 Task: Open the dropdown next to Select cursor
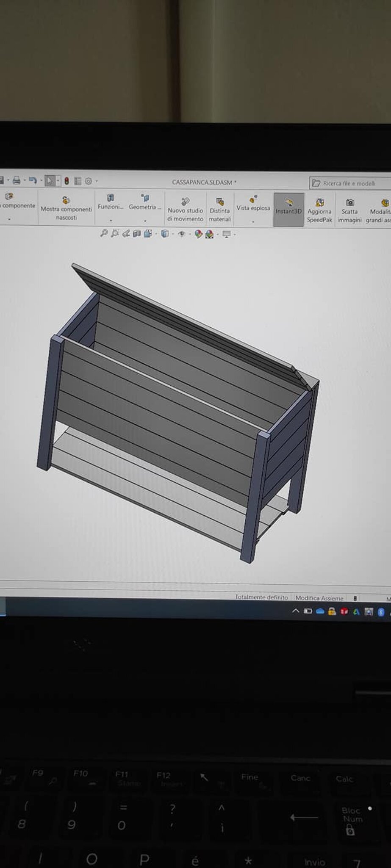(x=58, y=181)
